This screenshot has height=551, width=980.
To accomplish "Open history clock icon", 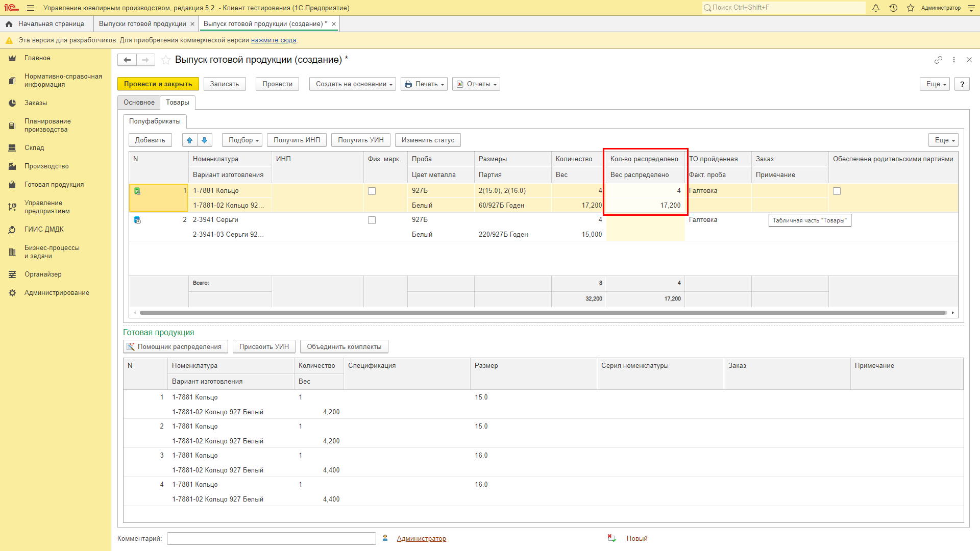I will (x=893, y=8).
